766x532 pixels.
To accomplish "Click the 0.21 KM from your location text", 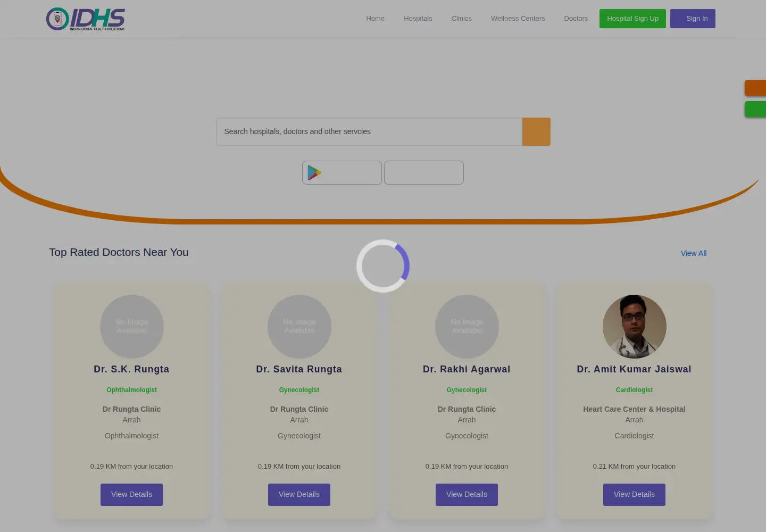I will tap(634, 467).
